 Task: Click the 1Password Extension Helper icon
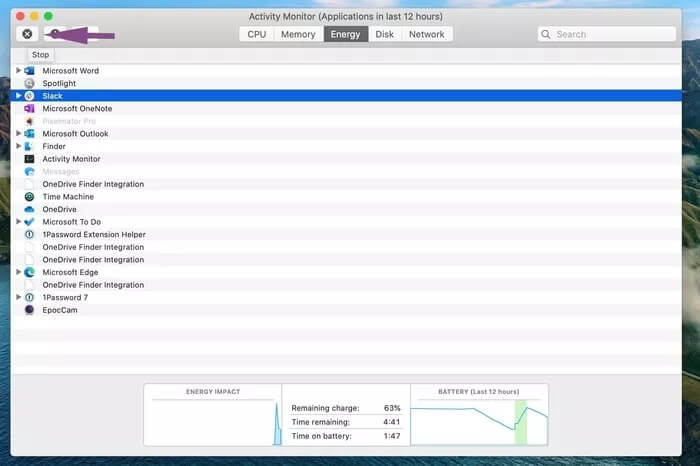pyautogui.click(x=30, y=235)
